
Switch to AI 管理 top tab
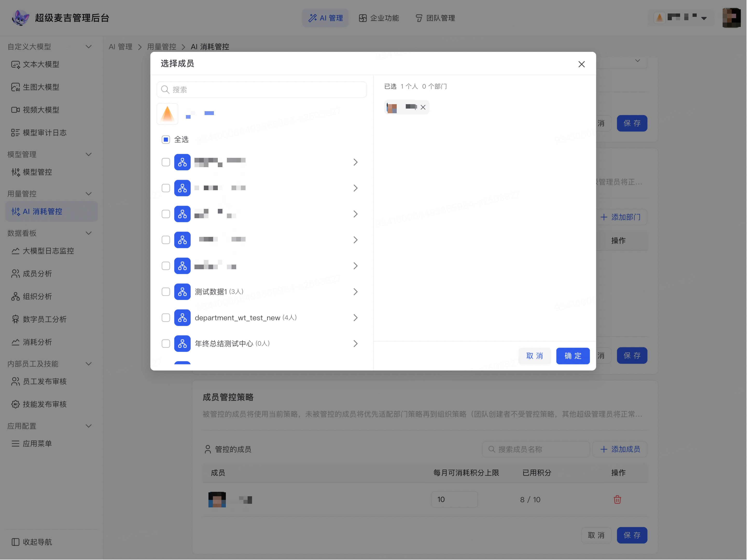click(x=325, y=18)
